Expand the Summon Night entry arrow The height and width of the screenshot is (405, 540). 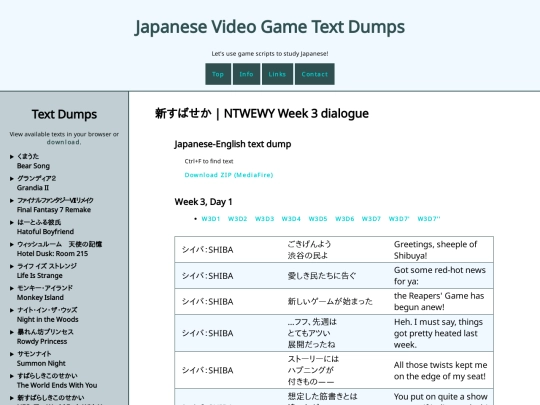tap(12, 354)
